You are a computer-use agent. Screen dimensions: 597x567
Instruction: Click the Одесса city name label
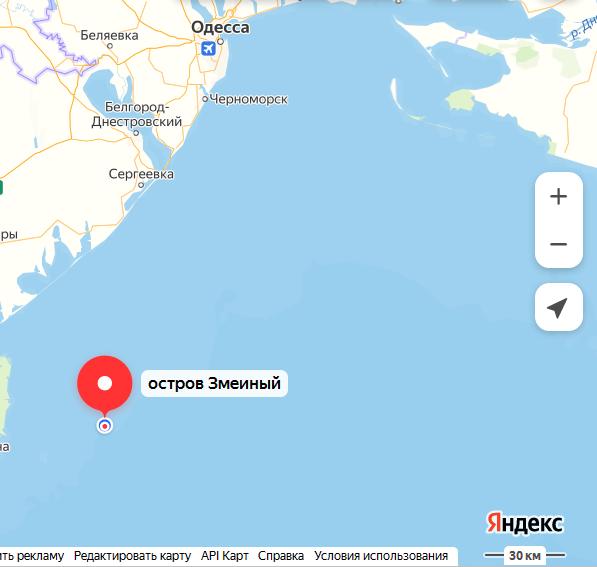[220, 27]
